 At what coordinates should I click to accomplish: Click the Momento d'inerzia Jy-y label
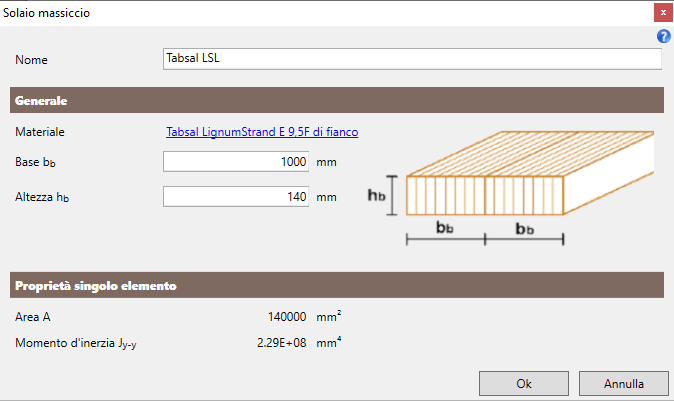pos(76,343)
